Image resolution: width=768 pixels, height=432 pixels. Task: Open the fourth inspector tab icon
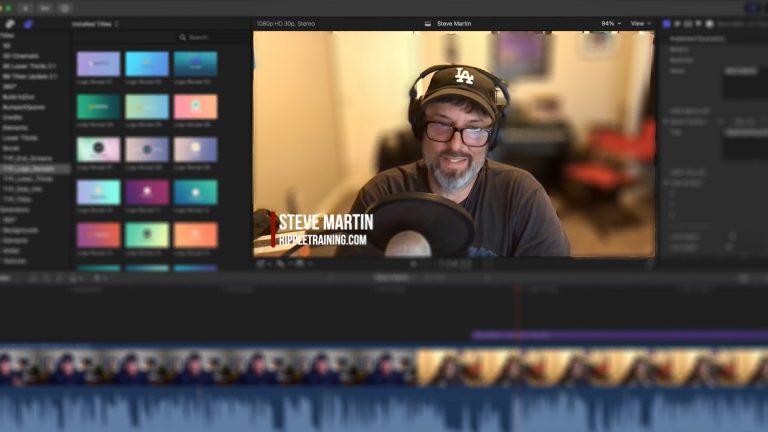698,24
